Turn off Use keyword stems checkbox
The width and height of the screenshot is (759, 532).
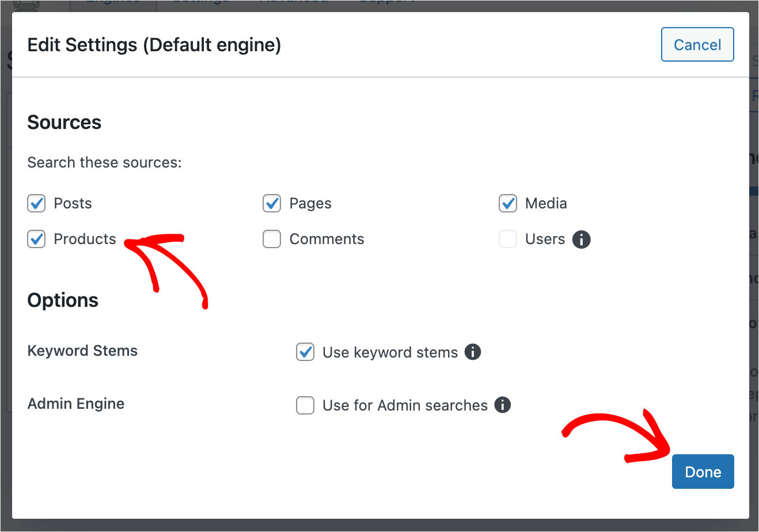click(x=305, y=352)
